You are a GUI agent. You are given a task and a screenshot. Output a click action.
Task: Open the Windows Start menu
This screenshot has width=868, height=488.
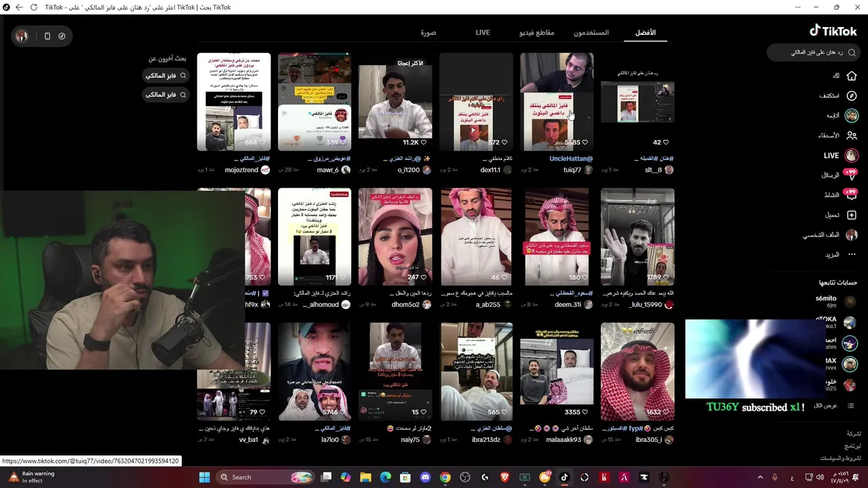click(204, 477)
